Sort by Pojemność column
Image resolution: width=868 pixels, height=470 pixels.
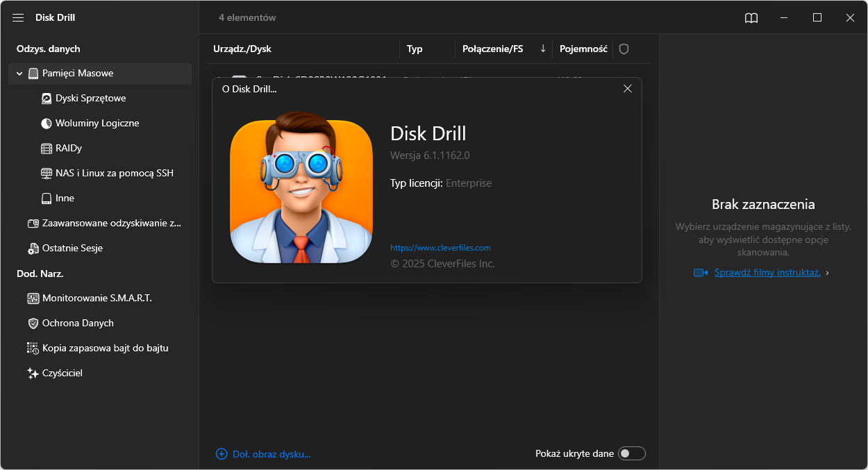tap(583, 49)
